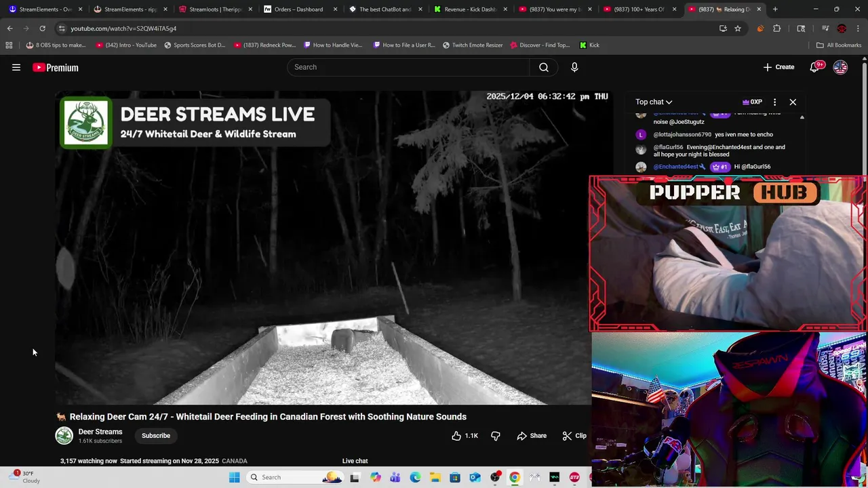View site information in address bar

point(62,28)
